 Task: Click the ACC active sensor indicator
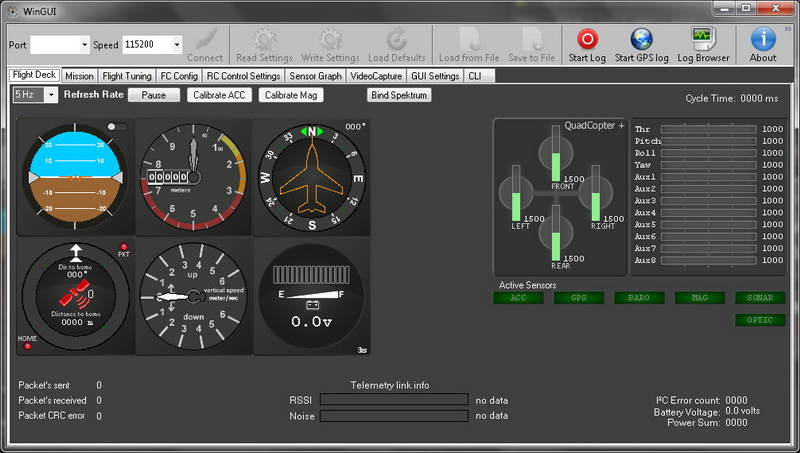518,298
